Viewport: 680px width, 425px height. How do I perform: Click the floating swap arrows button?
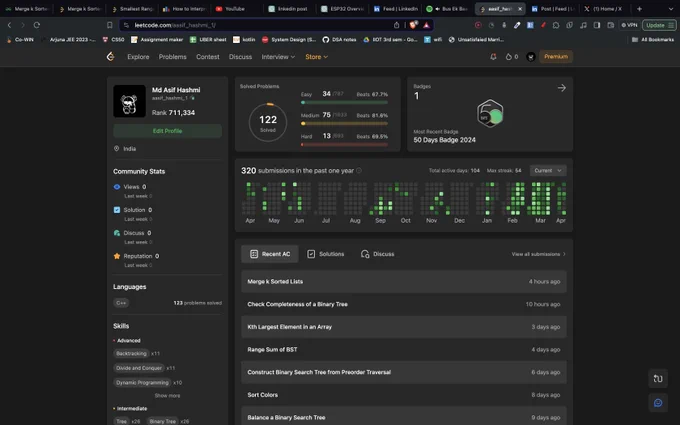(658, 379)
